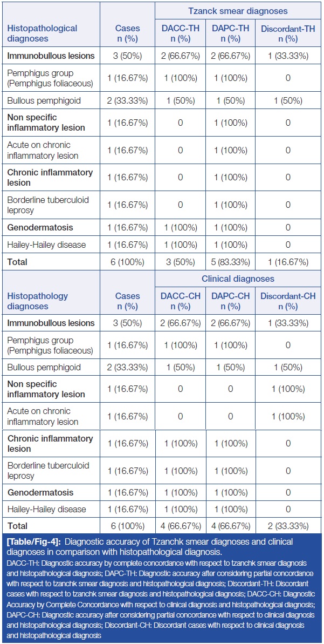Select the Discordant-CH column header
Screen dimensions: 324x644
coord(288,301)
